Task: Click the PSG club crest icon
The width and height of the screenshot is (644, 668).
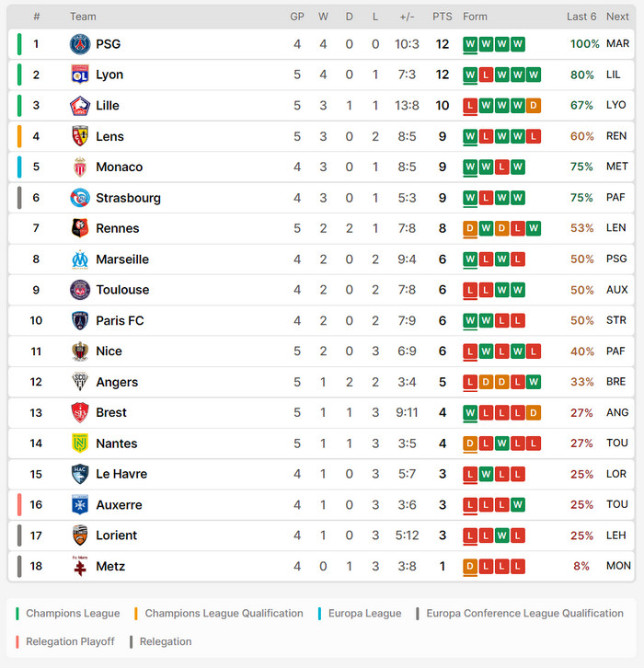Action: [x=80, y=44]
